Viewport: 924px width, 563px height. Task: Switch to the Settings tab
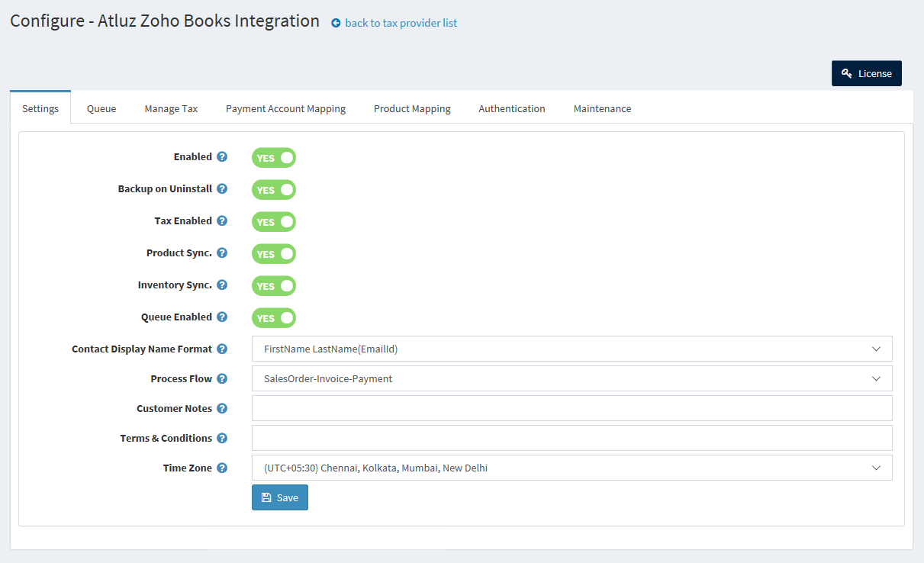pos(40,108)
